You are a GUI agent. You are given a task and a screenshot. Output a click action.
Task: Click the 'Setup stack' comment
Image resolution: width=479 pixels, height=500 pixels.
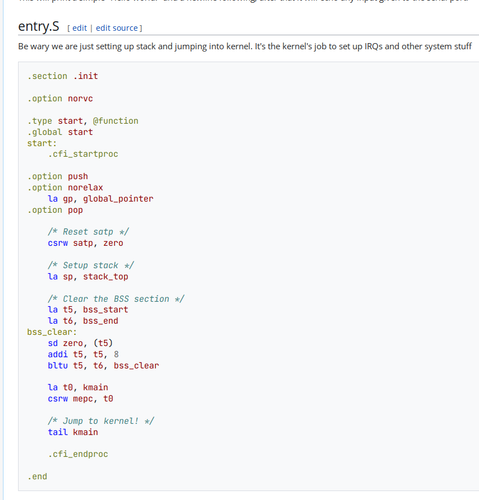pyautogui.click(x=91, y=265)
